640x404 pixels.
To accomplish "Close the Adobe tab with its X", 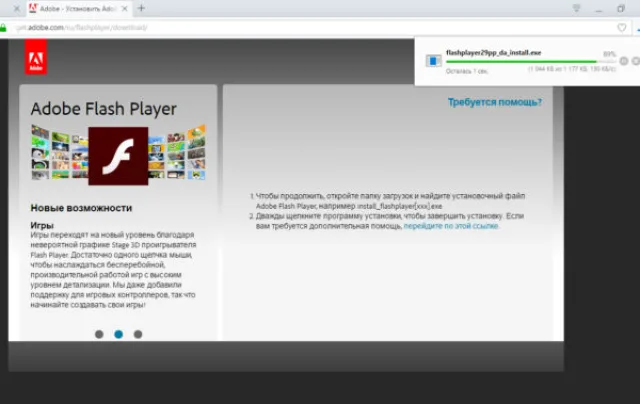I will (x=125, y=8).
